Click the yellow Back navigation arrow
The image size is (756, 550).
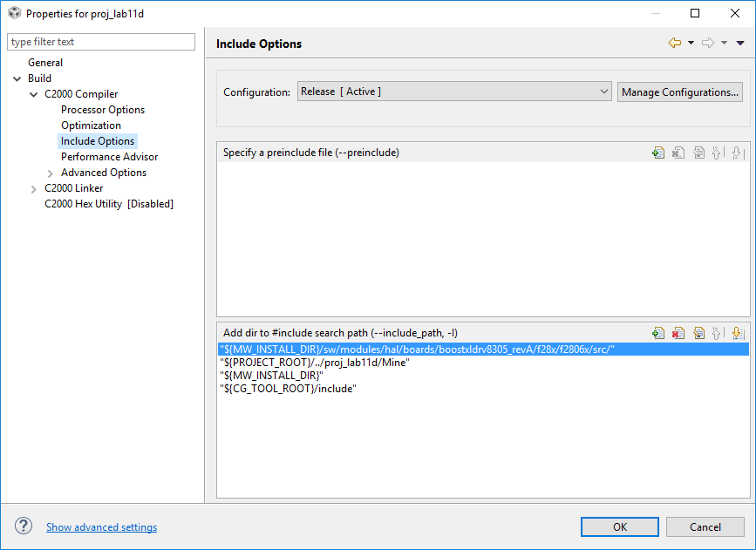click(x=675, y=43)
